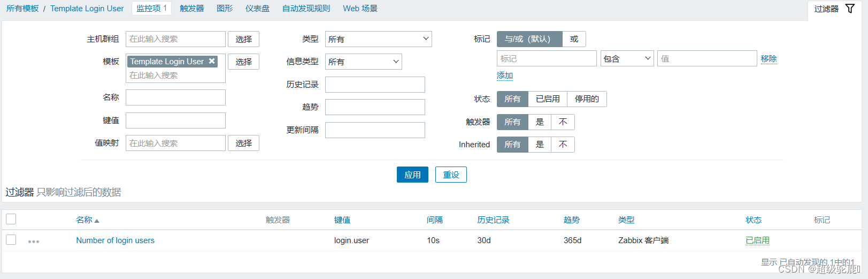Open the 信息类型 dropdown

[x=363, y=62]
